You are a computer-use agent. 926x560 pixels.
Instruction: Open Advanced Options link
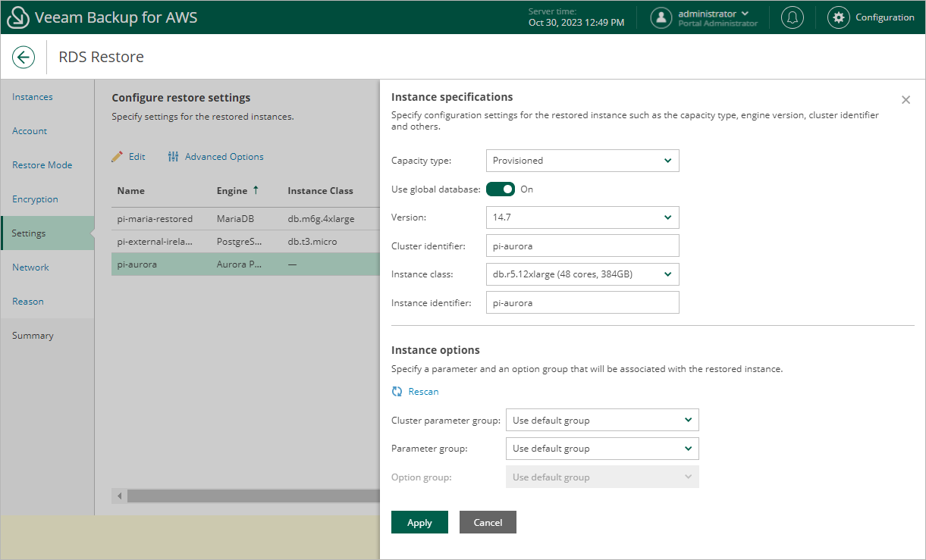pyautogui.click(x=224, y=157)
